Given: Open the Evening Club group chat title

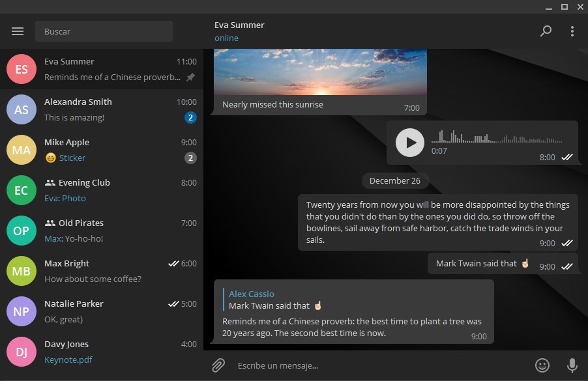Looking at the screenshot, I should [84, 183].
